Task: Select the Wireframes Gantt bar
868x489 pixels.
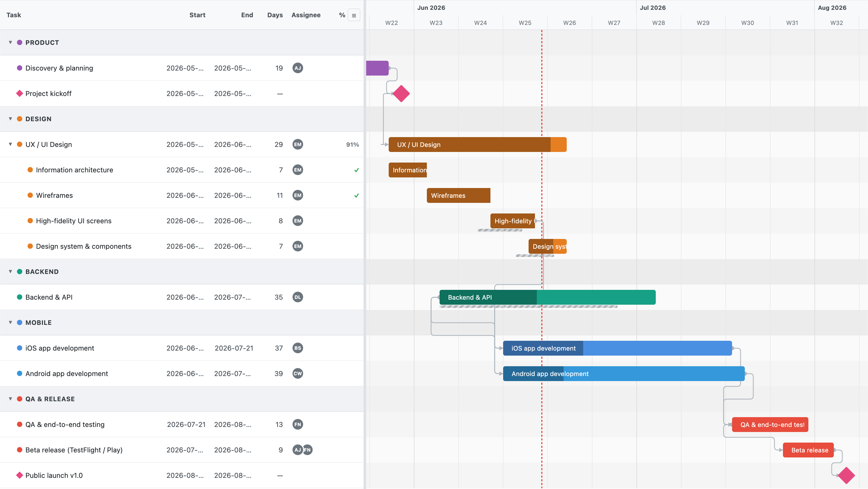Action: pos(459,195)
